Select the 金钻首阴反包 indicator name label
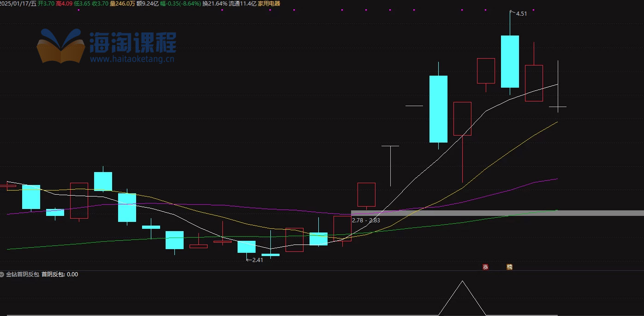This screenshot has height=316, width=644. pyautogui.click(x=22, y=274)
